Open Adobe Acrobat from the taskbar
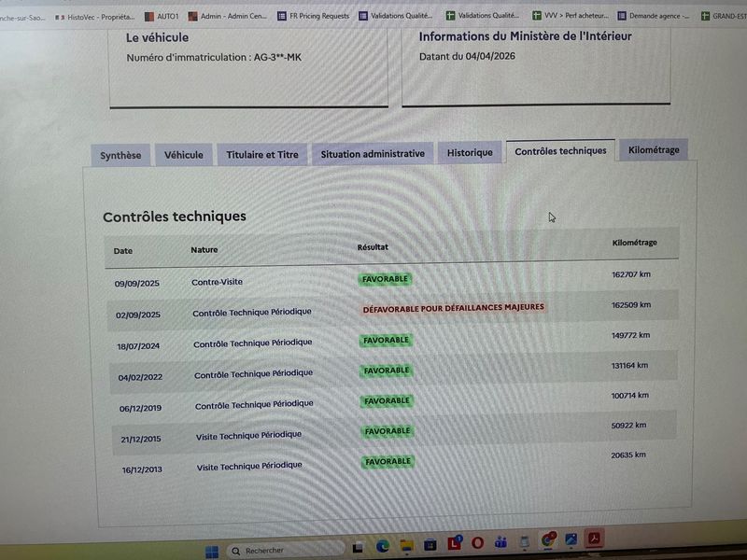The width and height of the screenshot is (747, 560). pyautogui.click(x=594, y=539)
